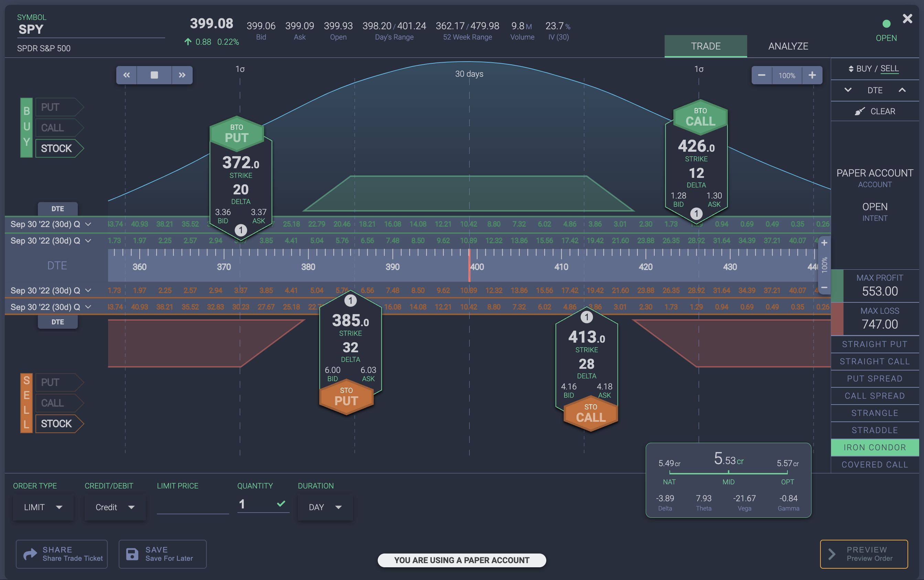Image resolution: width=924 pixels, height=580 pixels.
Task: Click the share icon on Share Trade Ticket
Action: [30, 554]
